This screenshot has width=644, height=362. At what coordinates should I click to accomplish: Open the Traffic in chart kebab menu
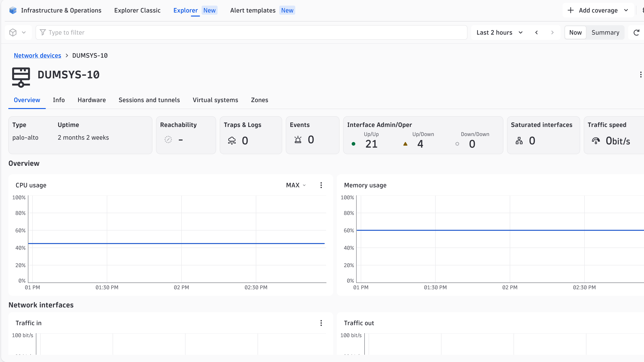point(321,323)
